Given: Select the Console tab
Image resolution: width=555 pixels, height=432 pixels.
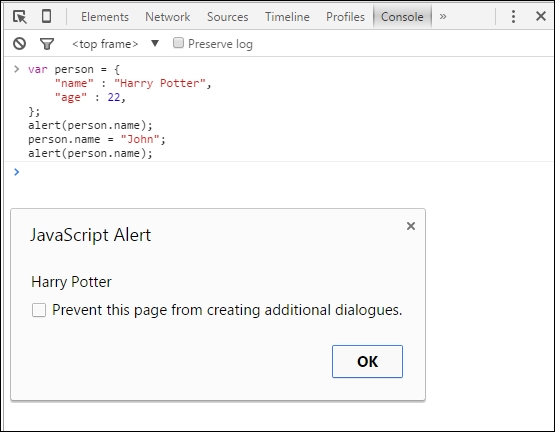Looking at the screenshot, I should pyautogui.click(x=402, y=17).
